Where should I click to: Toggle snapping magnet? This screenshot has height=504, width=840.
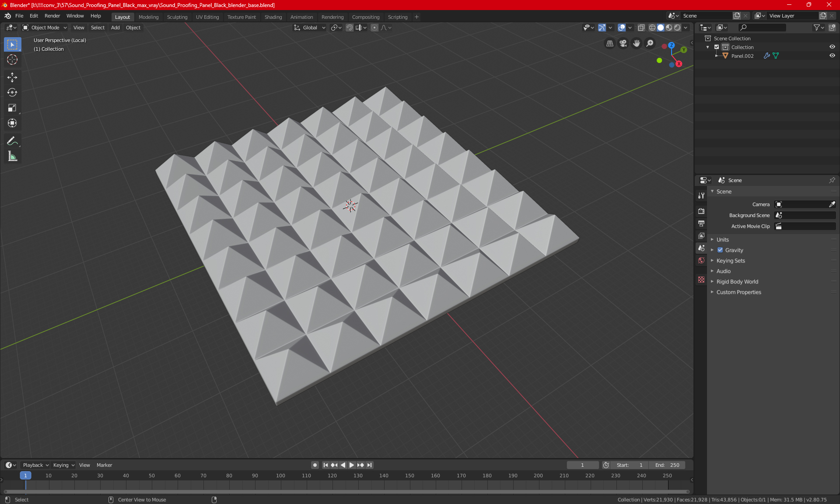click(x=350, y=28)
